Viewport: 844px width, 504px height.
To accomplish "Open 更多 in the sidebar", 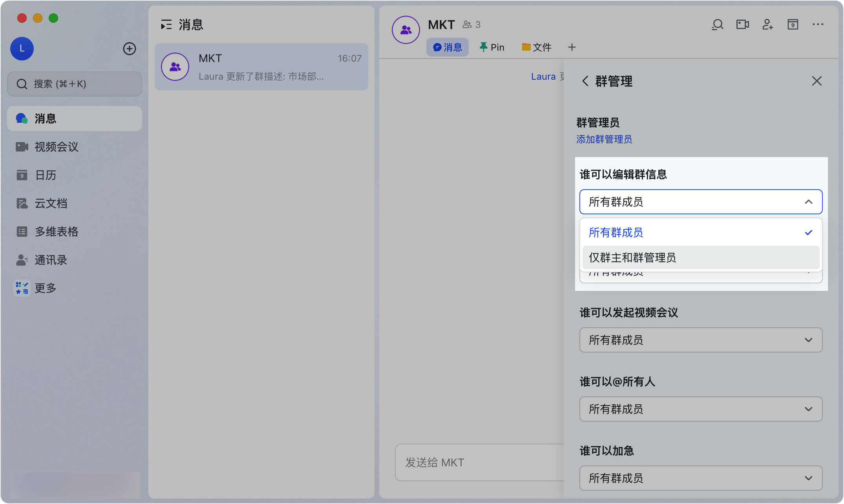I will [x=75, y=288].
